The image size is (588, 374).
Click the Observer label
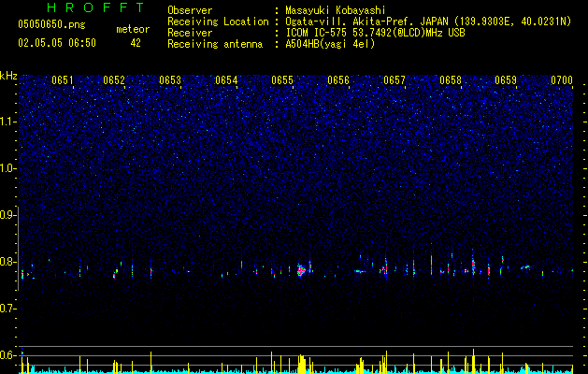coord(190,10)
